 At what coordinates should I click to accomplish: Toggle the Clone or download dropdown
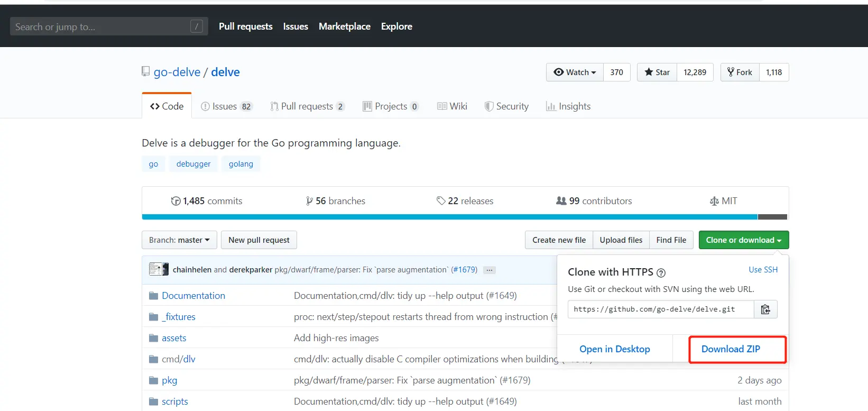point(743,240)
